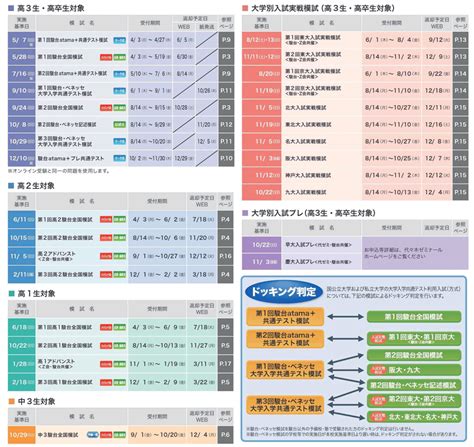Select the "10/8" date cell
Viewport: 474px width, 447px height.
click(x=21, y=124)
